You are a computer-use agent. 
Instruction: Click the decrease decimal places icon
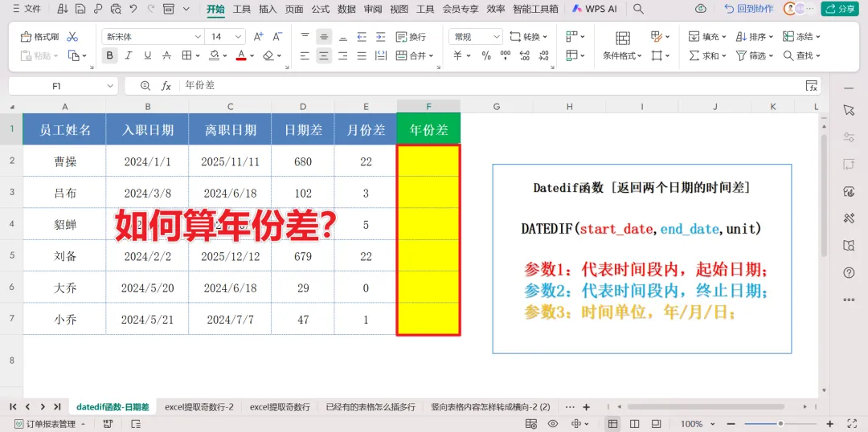(x=543, y=55)
